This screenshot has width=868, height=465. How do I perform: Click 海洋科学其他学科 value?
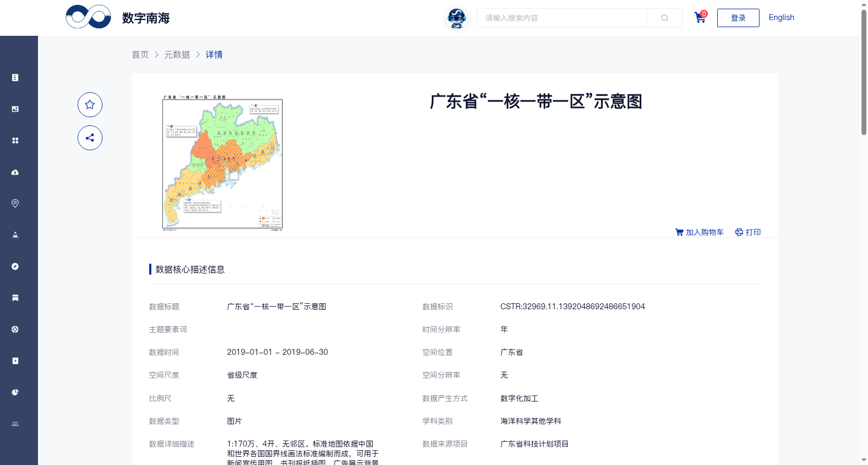[531, 421]
